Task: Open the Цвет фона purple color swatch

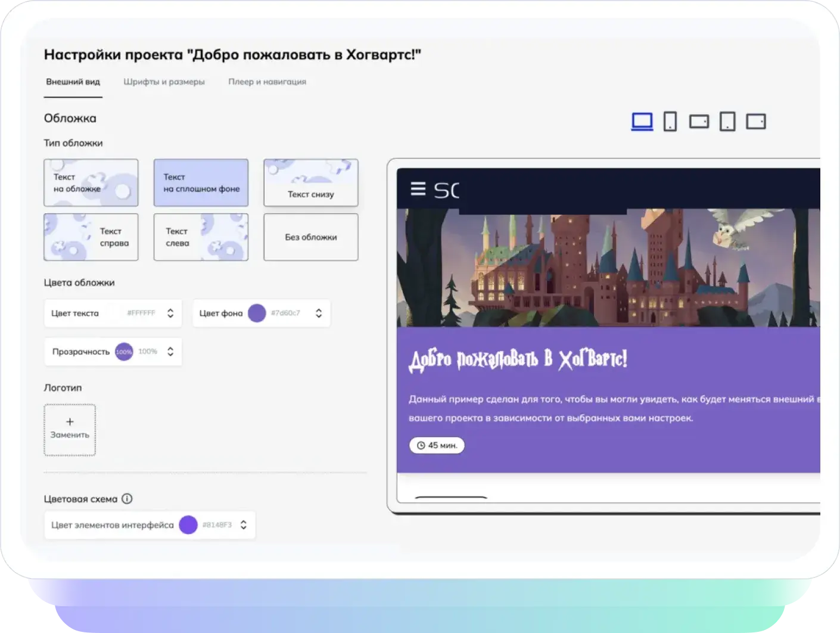Action: (x=257, y=313)
